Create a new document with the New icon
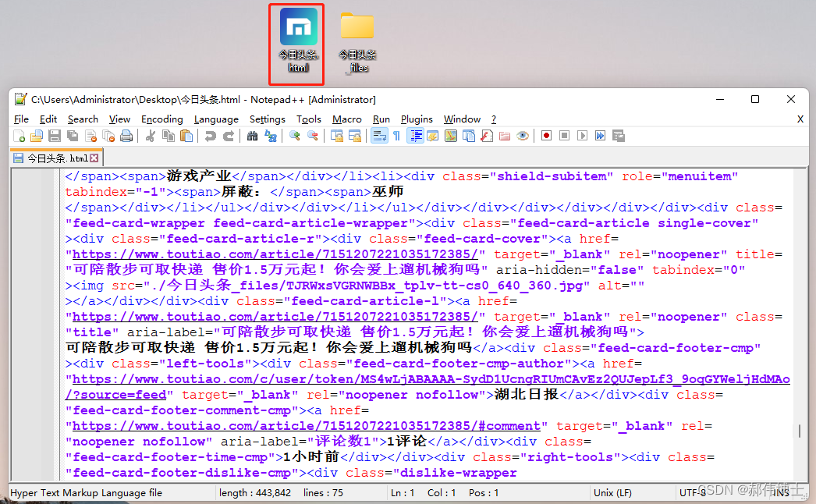816x504 pixels. click(19, 137)
